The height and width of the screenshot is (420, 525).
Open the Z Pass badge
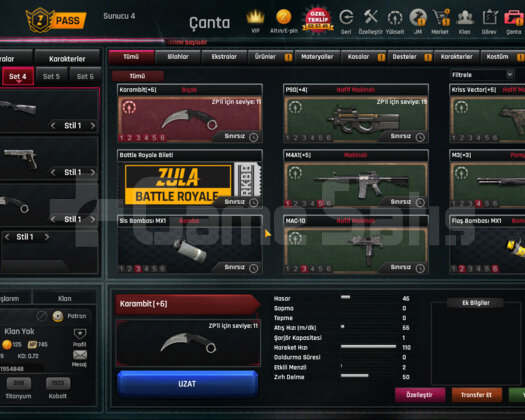[x=56, y=20]
